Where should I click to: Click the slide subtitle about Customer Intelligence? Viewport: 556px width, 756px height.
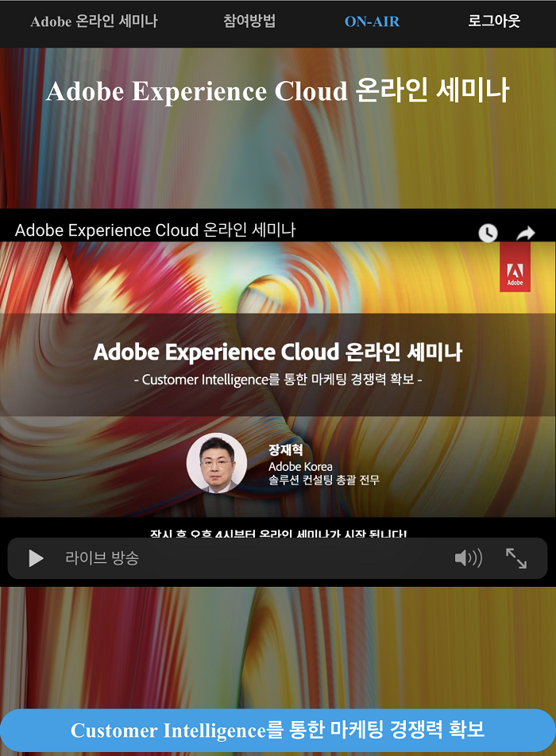pos(278,380)
